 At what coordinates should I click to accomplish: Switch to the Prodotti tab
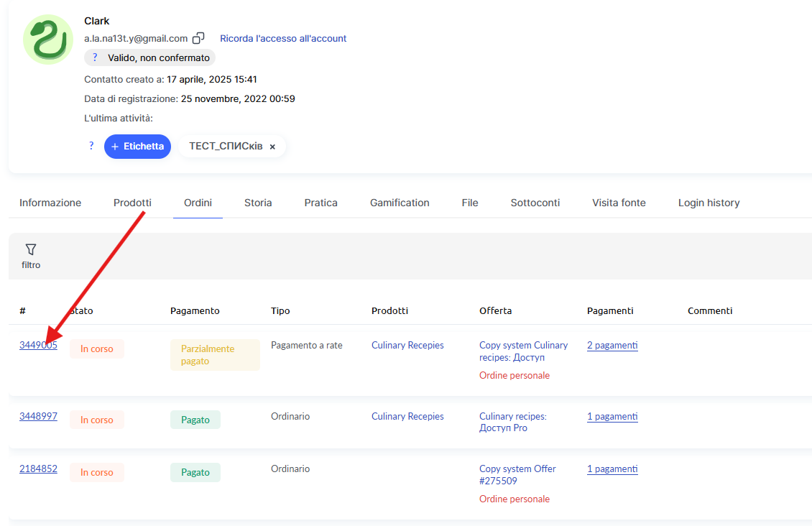[132, 203]
